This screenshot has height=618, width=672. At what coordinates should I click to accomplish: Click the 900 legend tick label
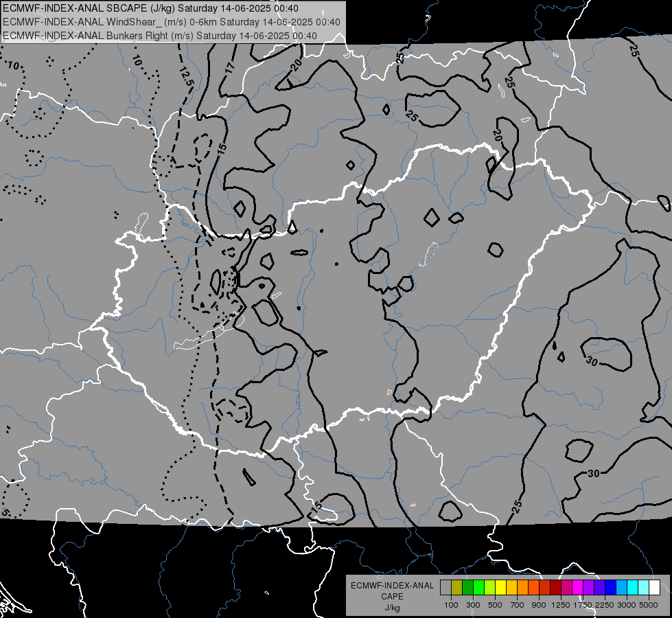coord(539,605)
